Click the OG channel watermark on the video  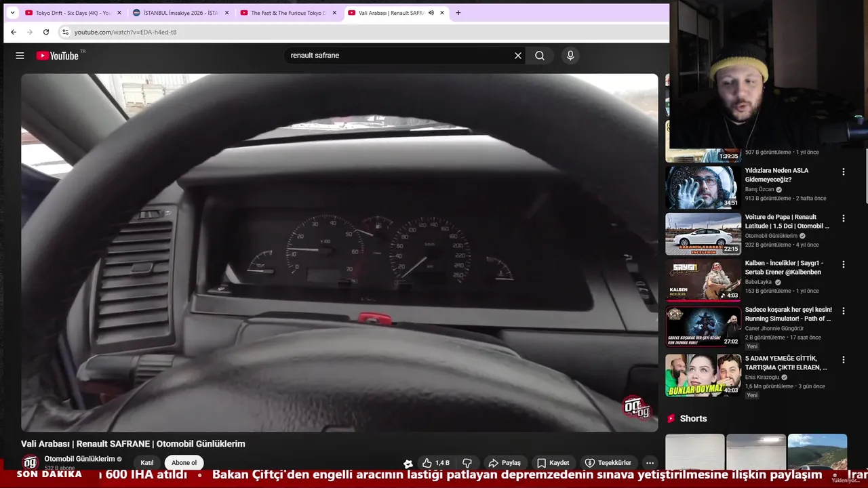[637, 407]
